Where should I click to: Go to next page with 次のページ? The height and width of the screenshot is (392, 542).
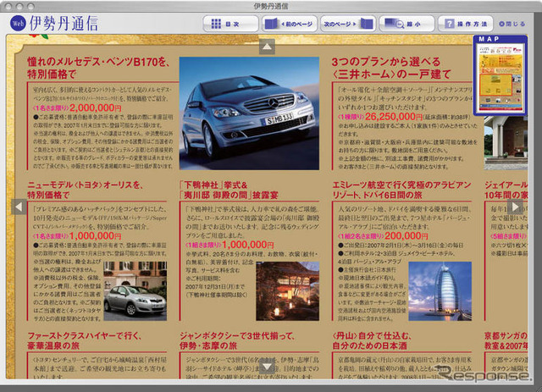point(348,24)
